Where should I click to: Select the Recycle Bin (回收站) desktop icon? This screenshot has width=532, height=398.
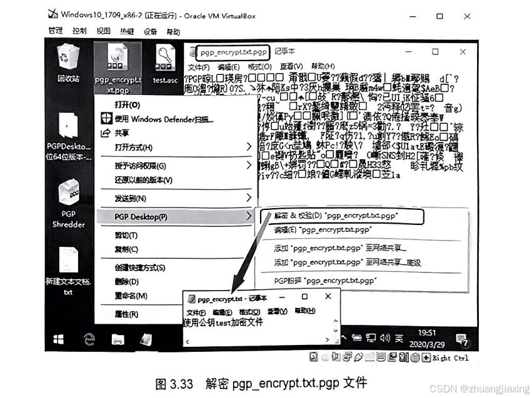click(x=69, y=63)
